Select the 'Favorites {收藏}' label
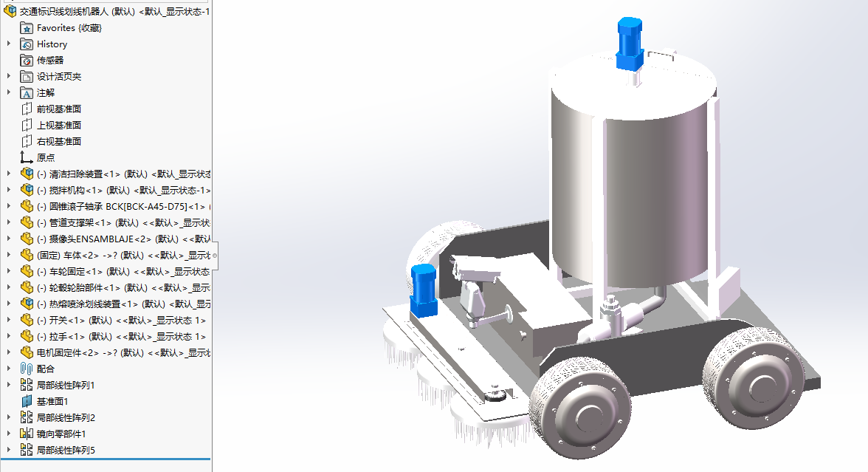The width and height of the screenshot is (868, 472). [69, 28]
